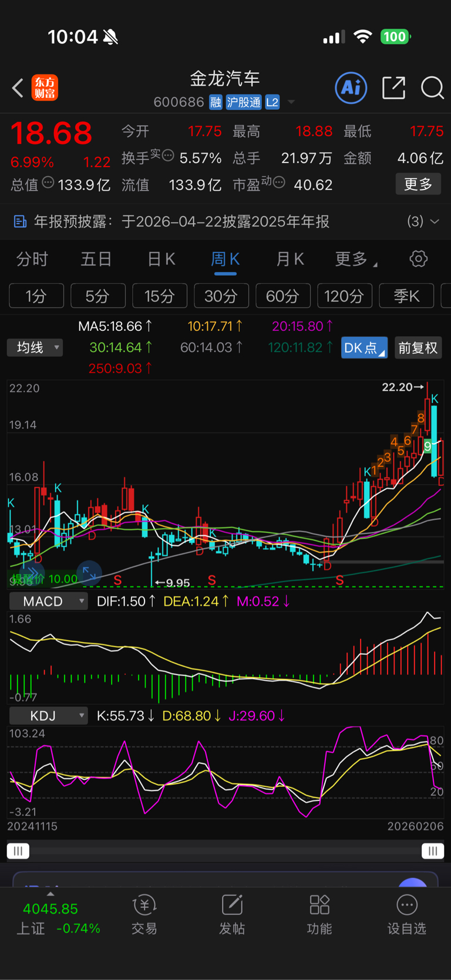Open the 均线 indicator dropdown

point(35,347)
